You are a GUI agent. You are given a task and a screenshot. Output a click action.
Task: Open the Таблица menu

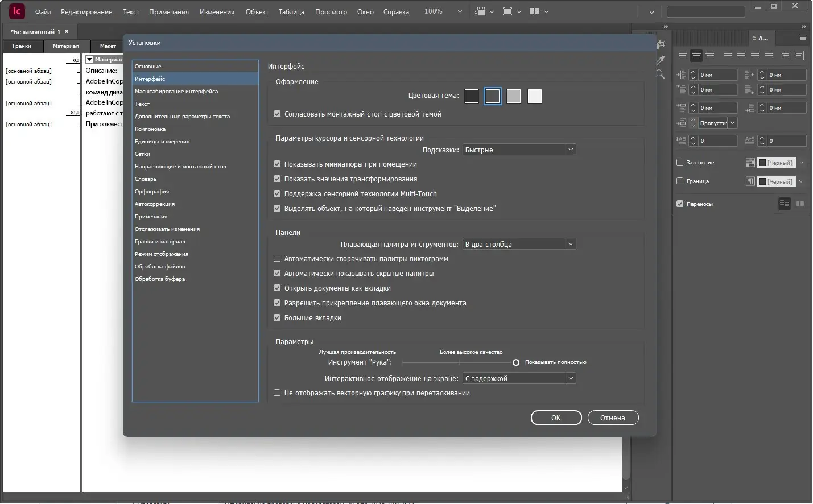(x=291, y=12)
